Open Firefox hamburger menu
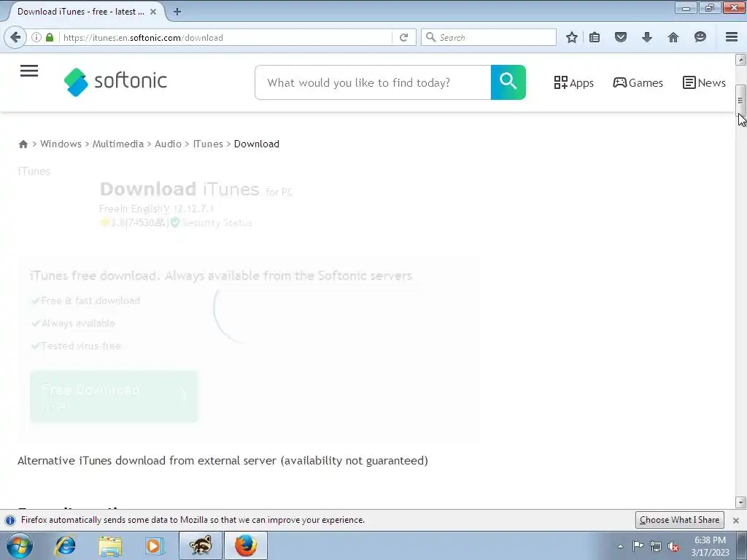This screenshot has height=560, width=747. click(x=732, y=37)
